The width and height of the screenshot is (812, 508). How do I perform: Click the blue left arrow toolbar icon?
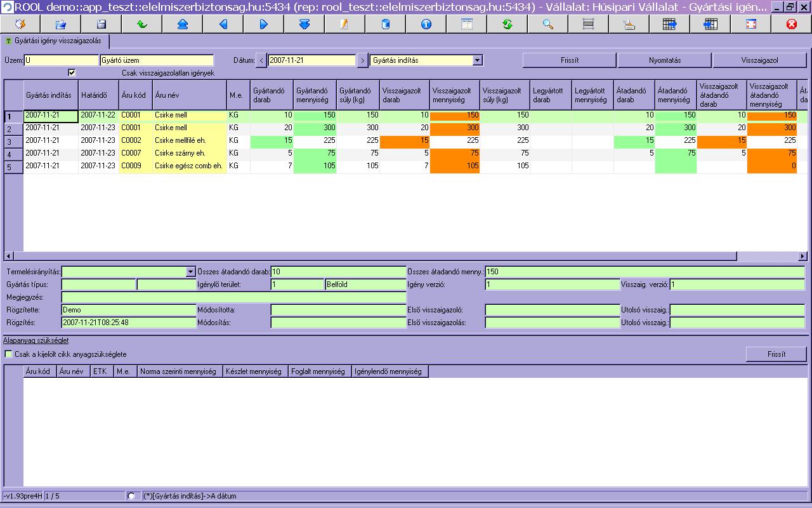pyautogui.click(x=223, y=24)
